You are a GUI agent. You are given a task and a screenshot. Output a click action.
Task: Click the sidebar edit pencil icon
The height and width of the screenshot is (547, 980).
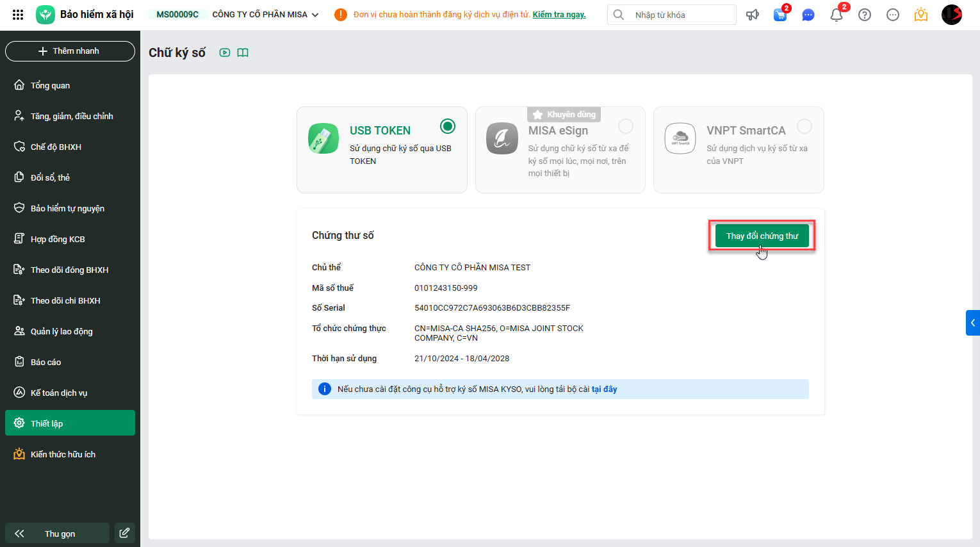(125, 533)
